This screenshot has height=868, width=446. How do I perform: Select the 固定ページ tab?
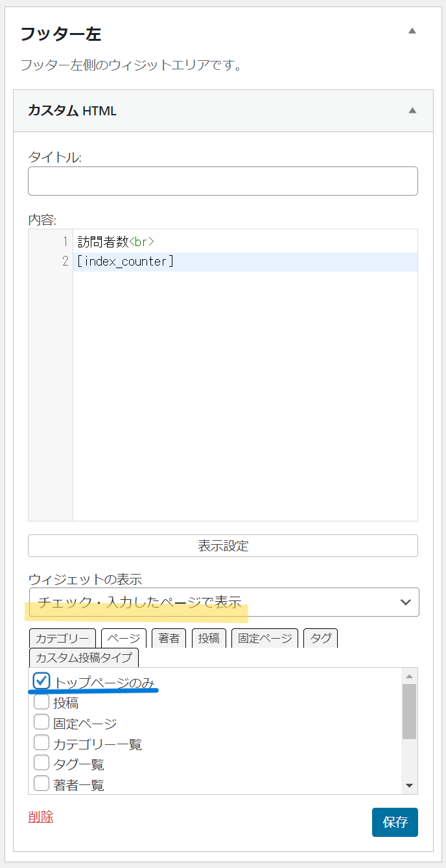click(x=264, y=638)
